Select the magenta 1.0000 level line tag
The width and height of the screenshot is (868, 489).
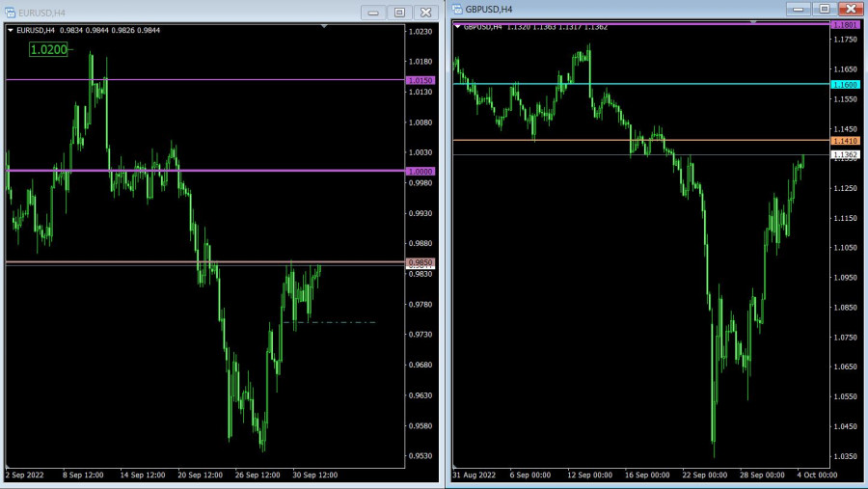click(x=421, y=171)
